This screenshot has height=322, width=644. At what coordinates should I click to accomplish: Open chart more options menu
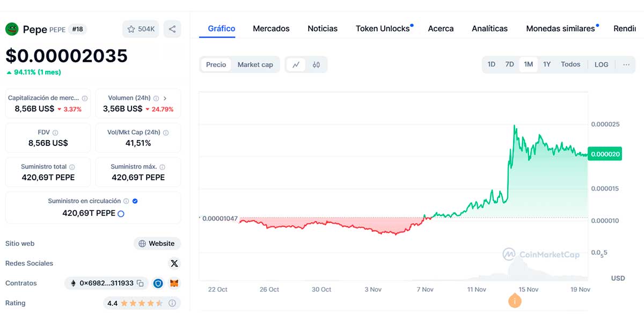point(626,64)
